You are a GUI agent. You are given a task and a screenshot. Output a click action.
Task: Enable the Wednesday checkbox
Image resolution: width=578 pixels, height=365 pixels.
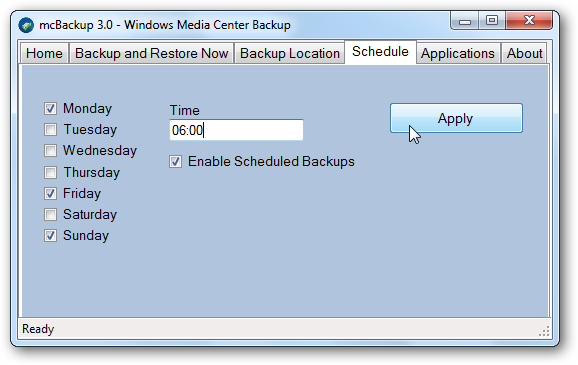point(51,150)
